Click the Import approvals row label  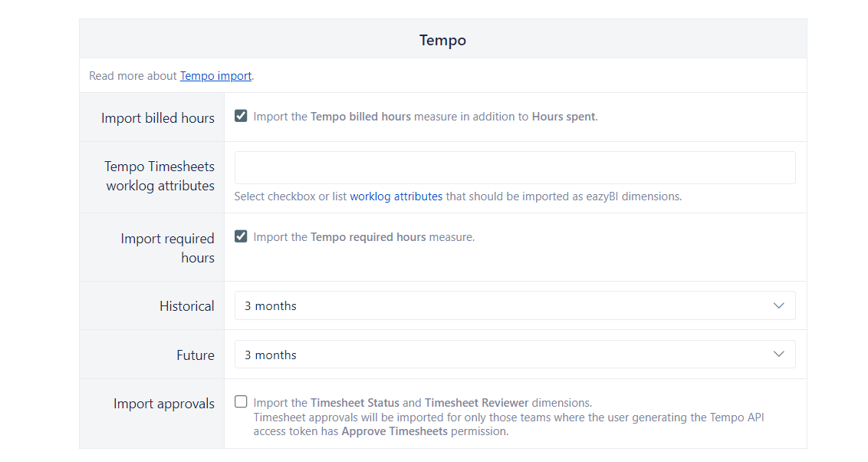(x=164, y=404)
